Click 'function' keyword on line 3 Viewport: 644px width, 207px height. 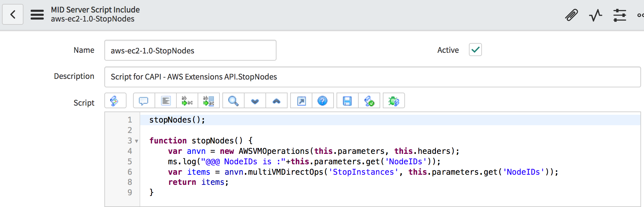[x=168, y=141]
